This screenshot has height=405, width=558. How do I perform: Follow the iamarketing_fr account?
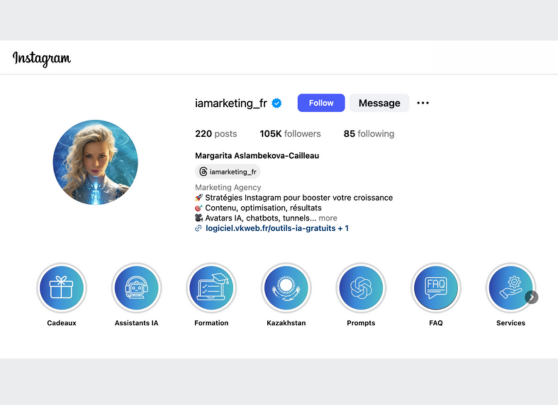click(321, 103)
